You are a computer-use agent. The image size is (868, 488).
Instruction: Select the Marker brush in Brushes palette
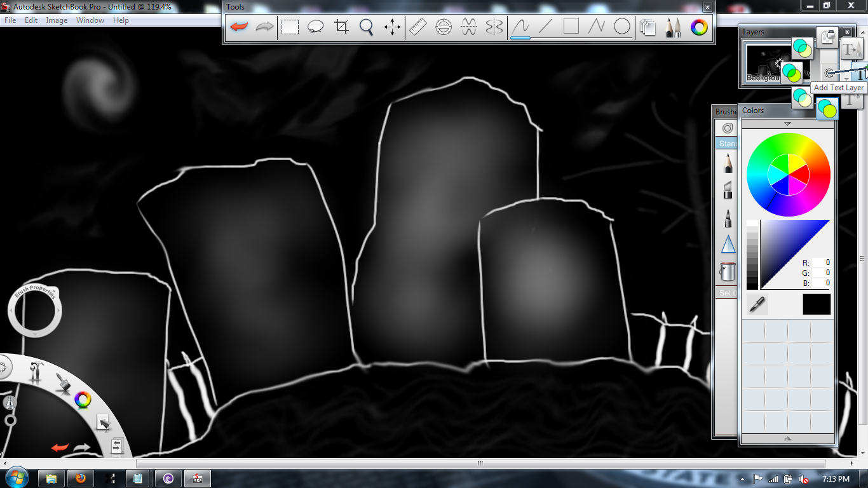click(x=728, y=190)
